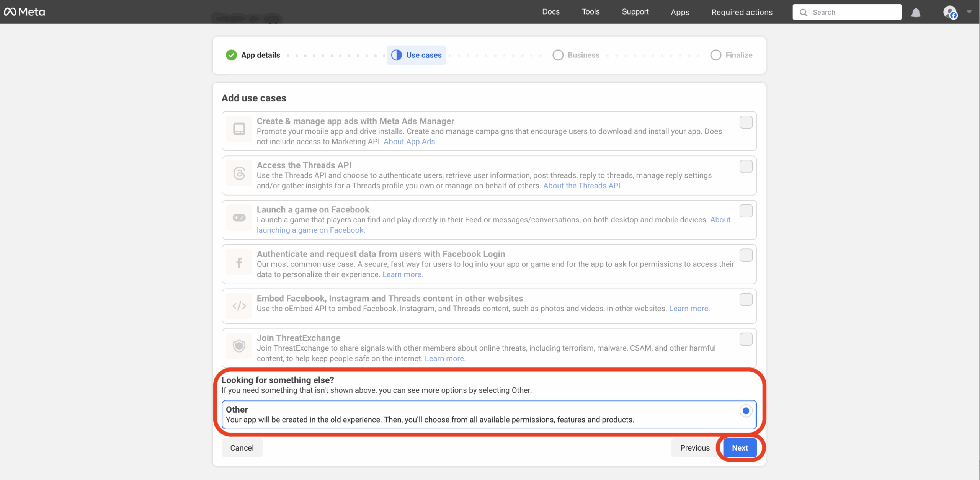Open the Apps menu
The height and width of the screenshot is (480, 980).
click(x=680, y=12)
